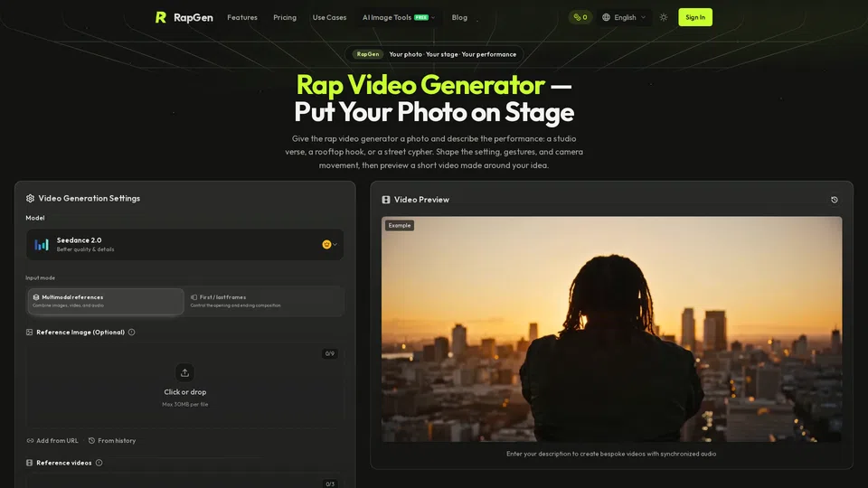
Task: Click the premium emoji badge on model
Action: [x=326, y=245]
